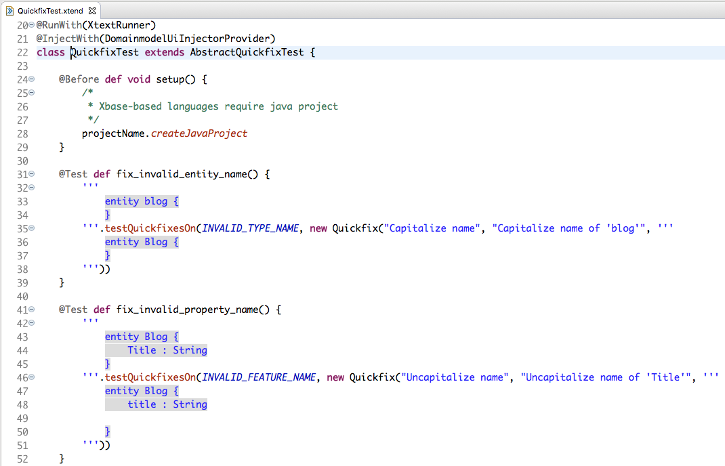The width and height of the screenshot is (725, 466).
Task: Collapse template fold at line 32
Action: (32, 187)
